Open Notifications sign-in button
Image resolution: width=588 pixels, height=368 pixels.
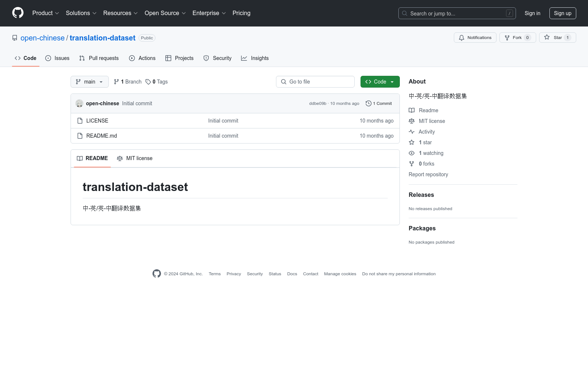(475, 38)
